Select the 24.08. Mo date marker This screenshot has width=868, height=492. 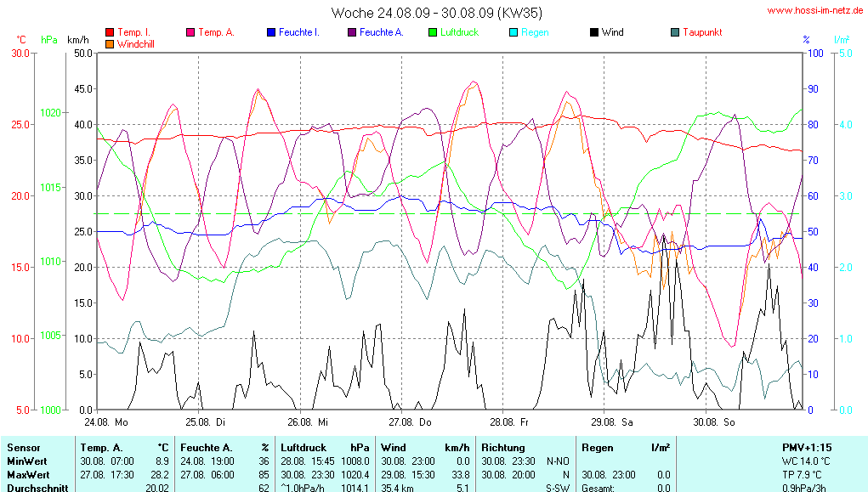pyautogui.click(x=106, y=421)
